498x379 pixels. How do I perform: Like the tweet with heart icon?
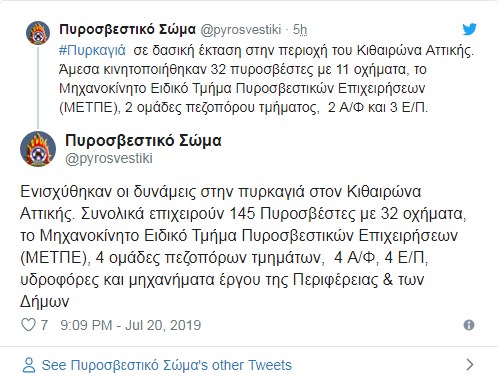pos(28,325)
